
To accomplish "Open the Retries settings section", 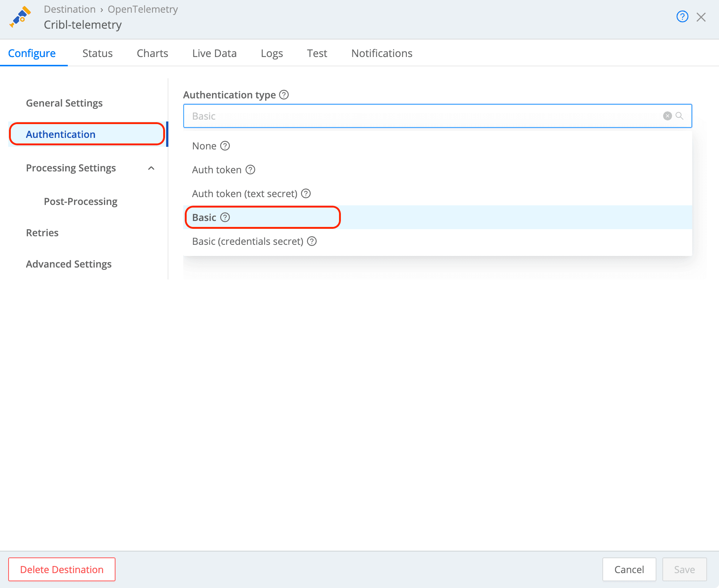I will pyautogui.click(x=42, y=233).
